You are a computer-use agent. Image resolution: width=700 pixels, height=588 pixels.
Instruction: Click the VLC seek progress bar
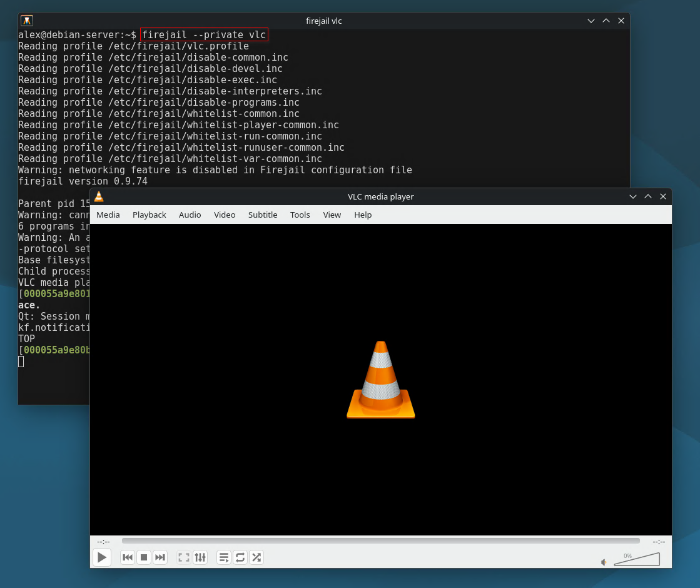(381, 540)
